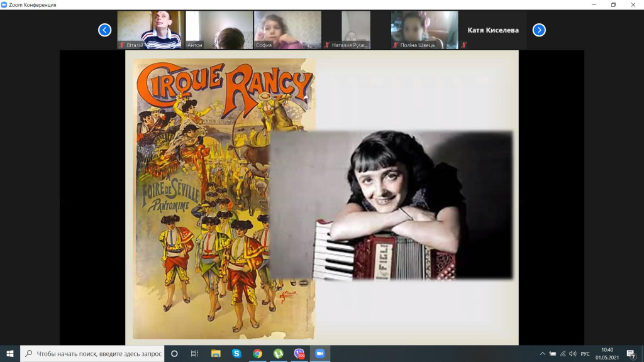
Task: Click the taskbar search field
Action: (92, 353)
